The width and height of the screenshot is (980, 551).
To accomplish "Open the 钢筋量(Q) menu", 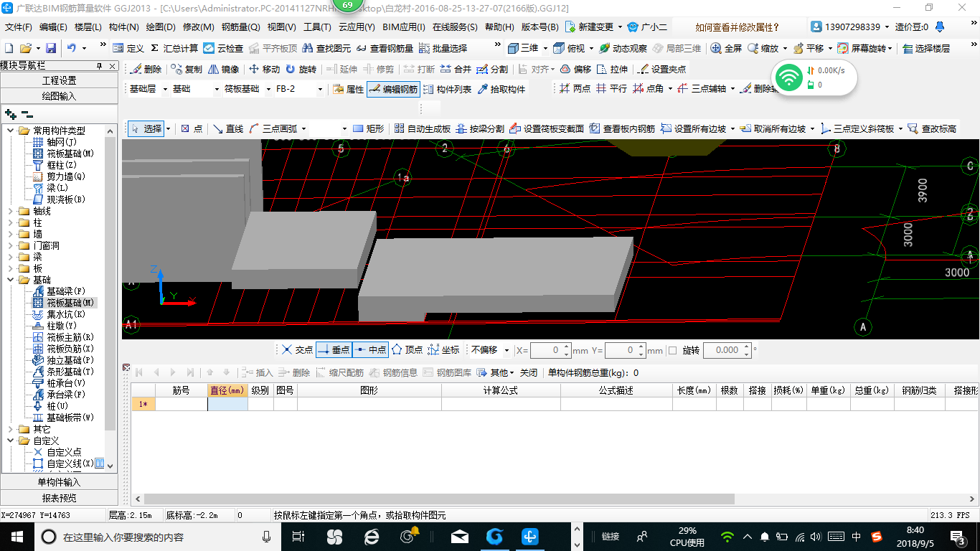I will point(241,27).
